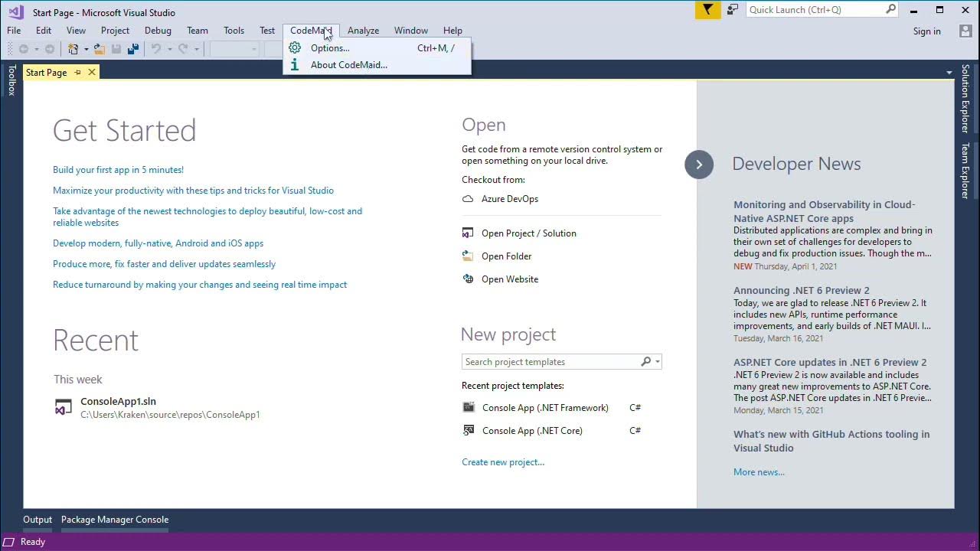Open 'Develop modern, fully-native, Android and iOS apps' link

pyautogui.click(x=158, y=243)
